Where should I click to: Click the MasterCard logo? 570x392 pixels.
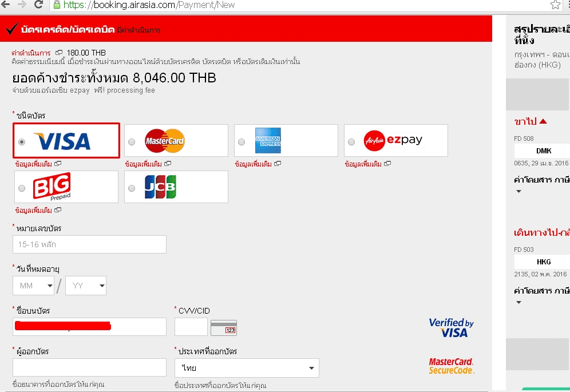(165, 141)
